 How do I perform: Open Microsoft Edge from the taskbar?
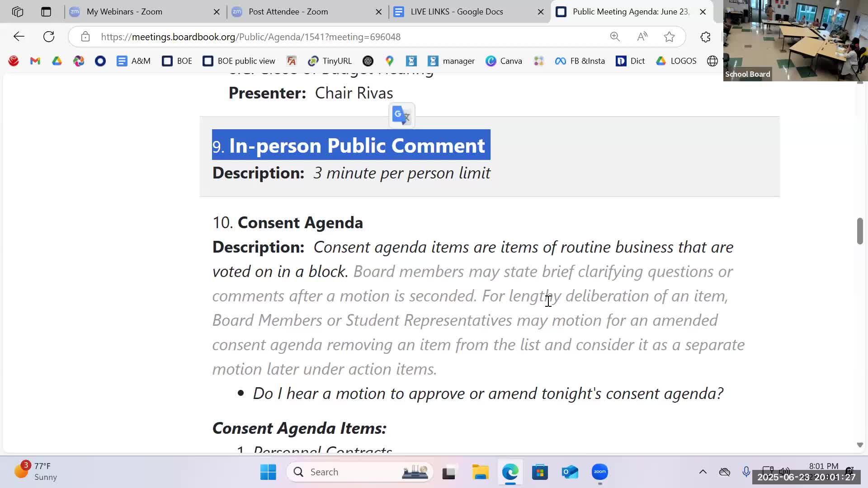510,472
